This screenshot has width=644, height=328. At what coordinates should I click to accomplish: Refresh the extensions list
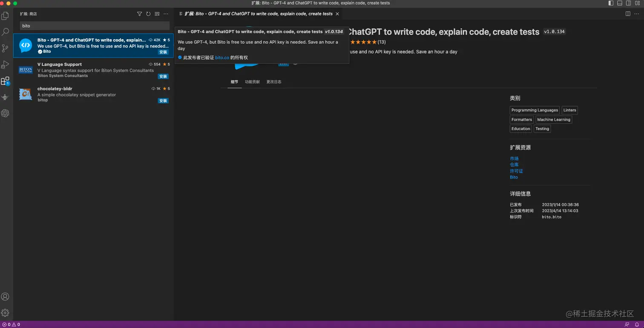pyautogui.click(x=148, y=14)
